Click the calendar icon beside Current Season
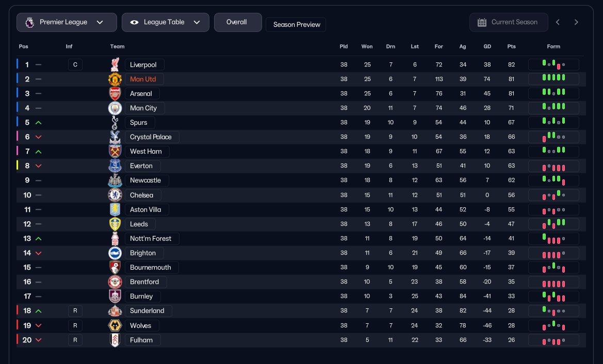The image size is (603, 364). pyautogui.click(x=482, y=22)
